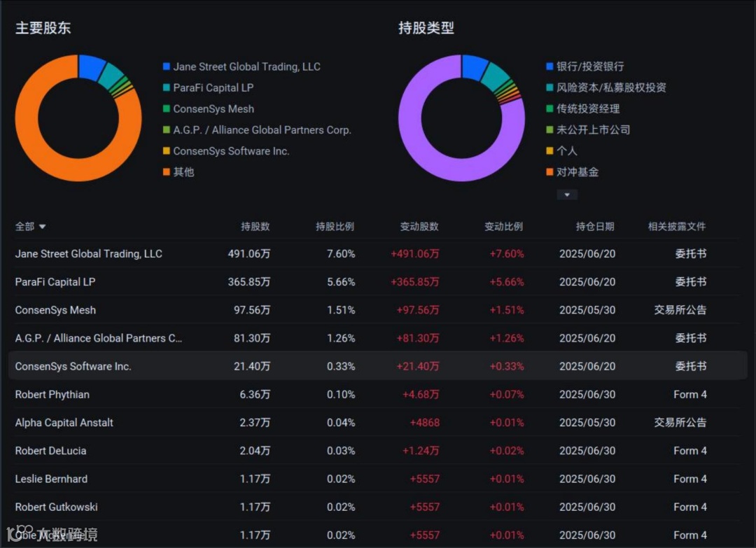
Task: Click the blue Jane Street legend swatch
Action: click(x=167, y=66)
